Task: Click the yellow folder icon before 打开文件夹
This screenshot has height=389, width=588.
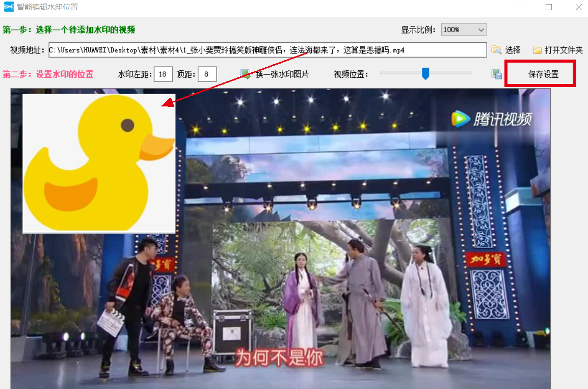Action: [537, 49]
